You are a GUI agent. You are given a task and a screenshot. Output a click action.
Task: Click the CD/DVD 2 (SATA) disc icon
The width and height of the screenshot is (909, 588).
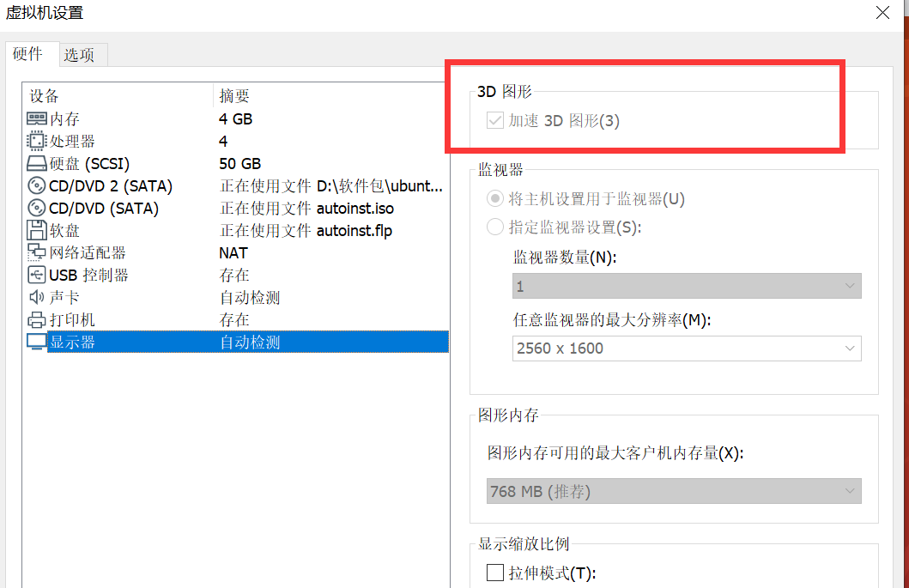click(x=37, y=185)
